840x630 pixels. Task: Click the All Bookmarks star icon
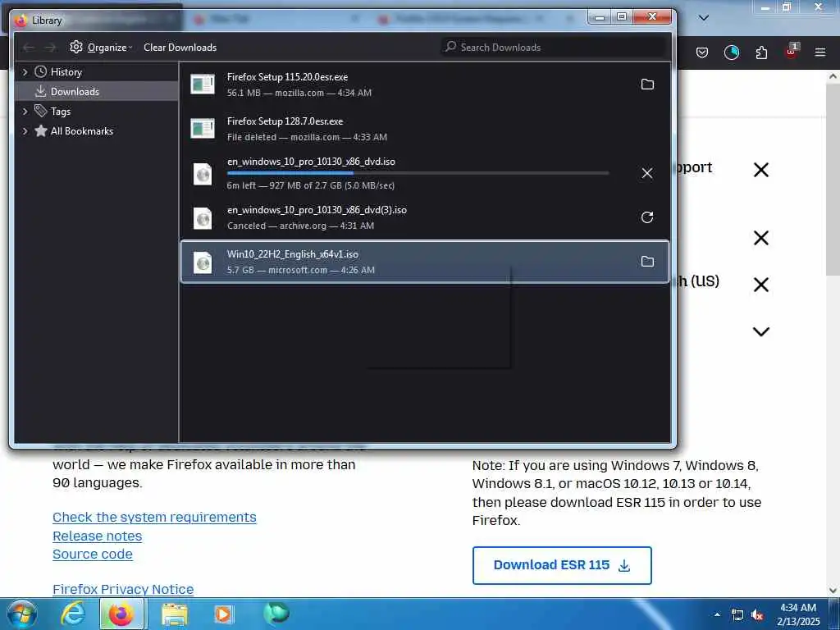pyautogui.click(x=41, y=130)
